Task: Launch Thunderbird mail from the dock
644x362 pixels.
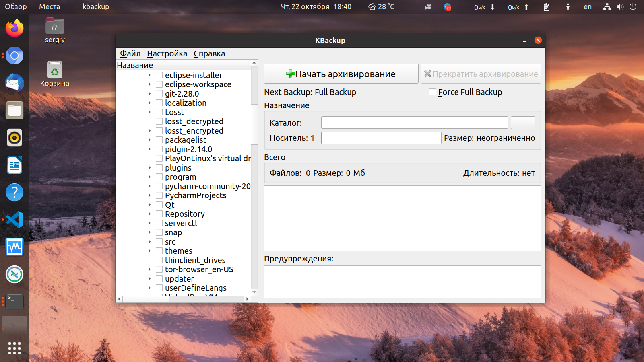Action: point(14,83)
